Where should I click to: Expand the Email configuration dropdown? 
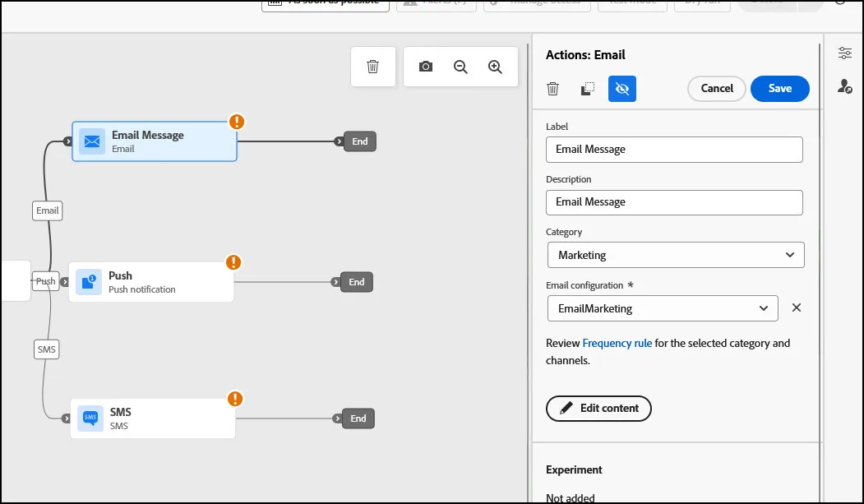point(663,308)
